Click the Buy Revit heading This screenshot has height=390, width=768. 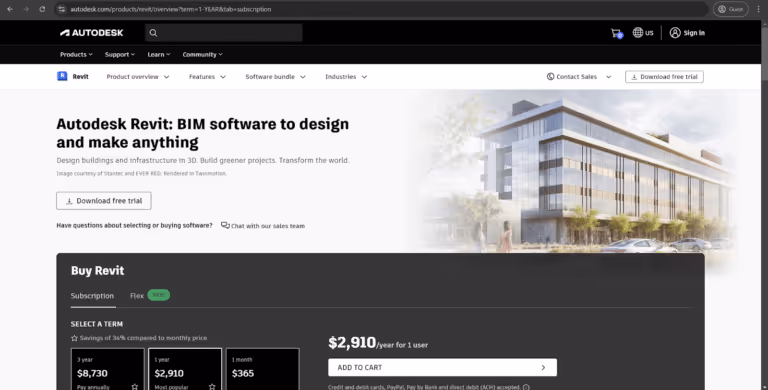[x=97, y=270]
